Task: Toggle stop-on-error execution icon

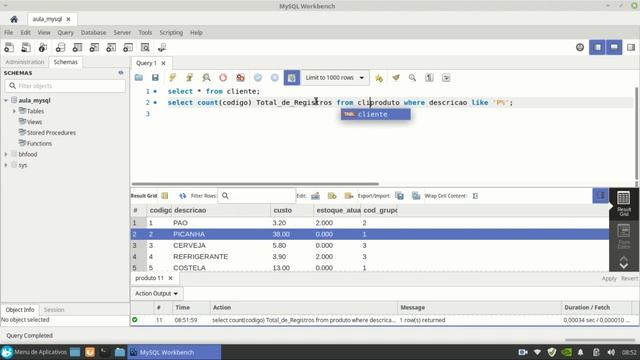Action: (x=240, y=78)
